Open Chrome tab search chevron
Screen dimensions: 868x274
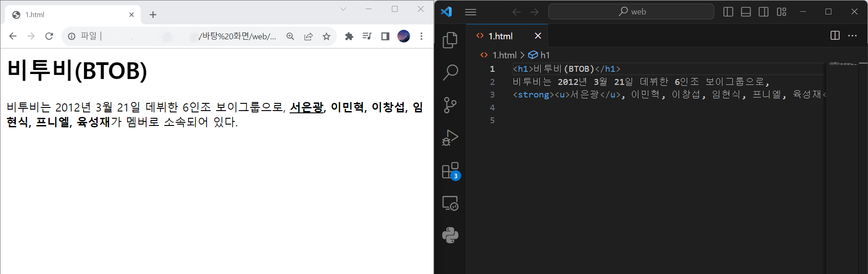tap(343, 9)
